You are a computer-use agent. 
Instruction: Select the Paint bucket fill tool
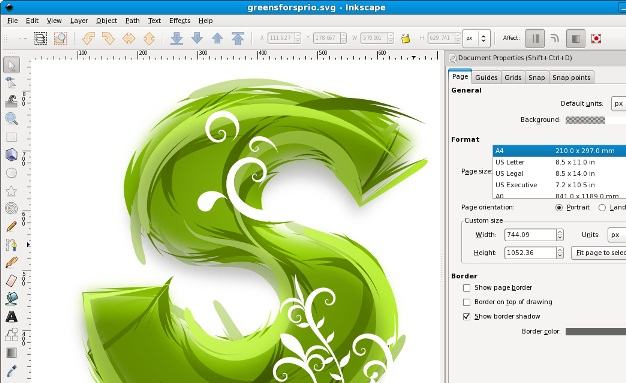coord(11,298)
